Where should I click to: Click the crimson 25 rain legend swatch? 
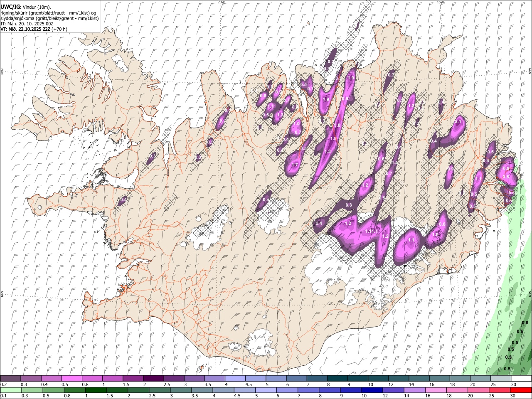pos(500,390)
